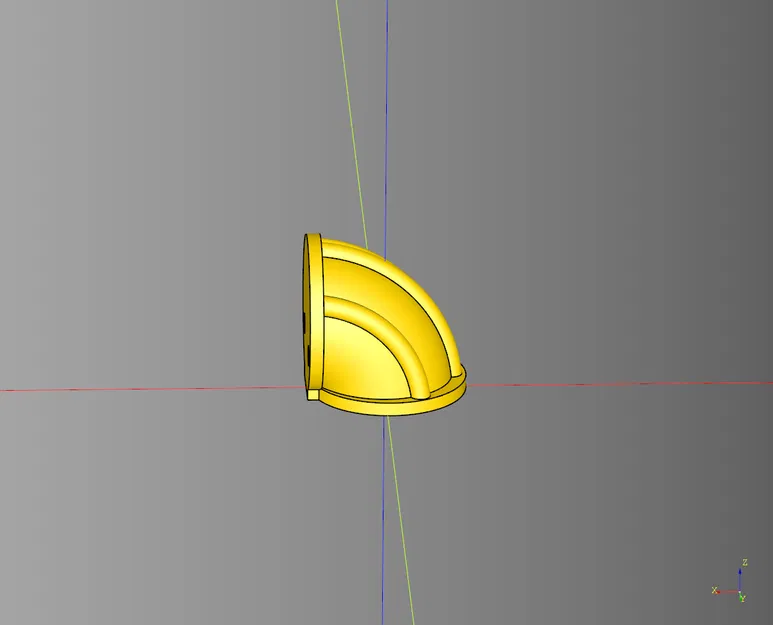773x625 pixels.
Task: Click the X axis label on orientation triad
Action: pos(714,590)
